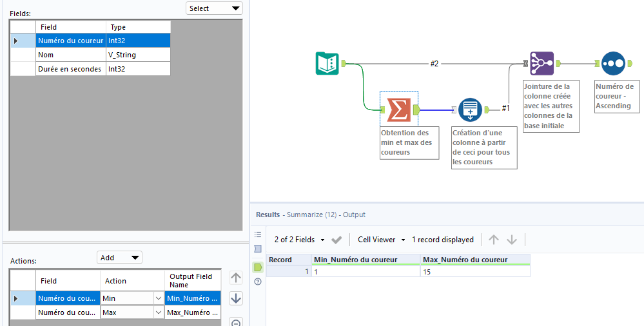Click the 'Création d'une colonne' annotation
Viewport: 644px width, 326px height.
coord(483,148)
